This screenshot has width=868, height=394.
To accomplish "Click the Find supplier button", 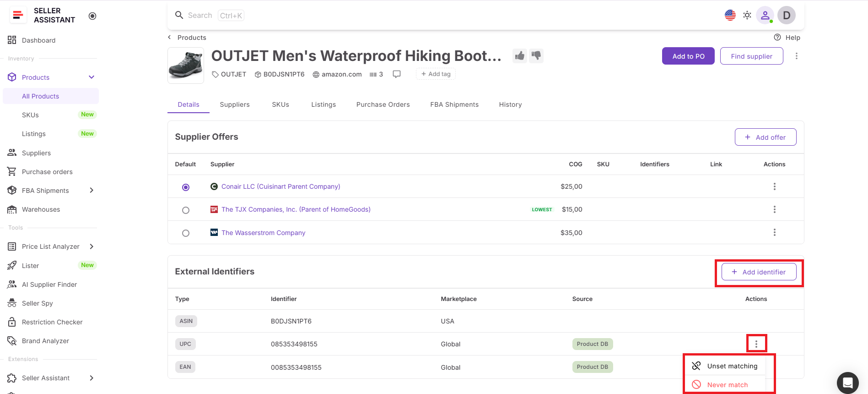I will [751, 56].
